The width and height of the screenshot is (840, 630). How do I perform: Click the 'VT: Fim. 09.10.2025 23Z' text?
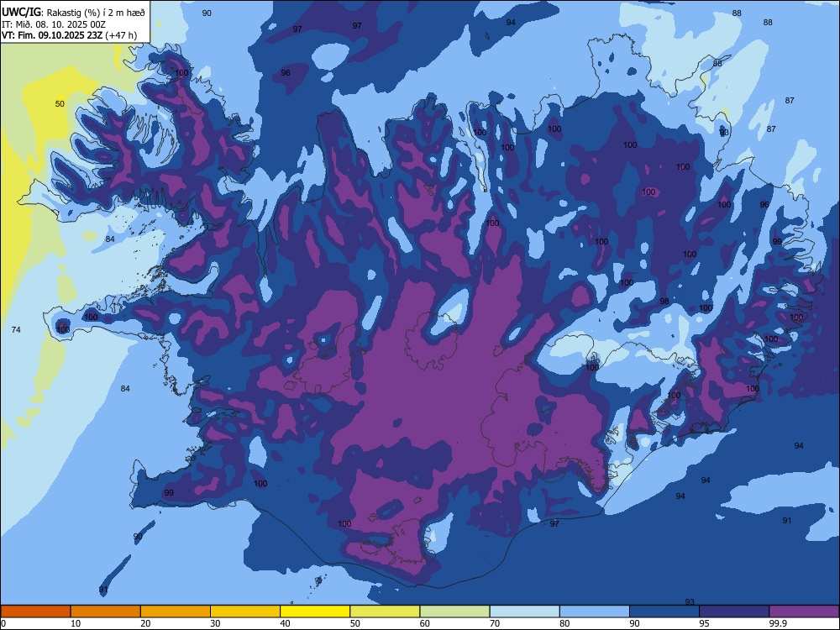tap(52, 35)
